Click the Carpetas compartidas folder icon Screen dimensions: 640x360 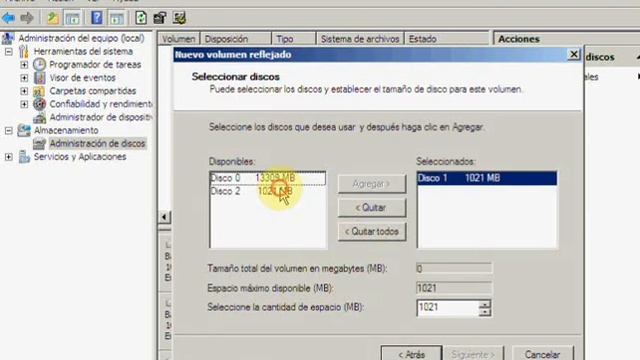pyautogui.click(x=39, y=91)
